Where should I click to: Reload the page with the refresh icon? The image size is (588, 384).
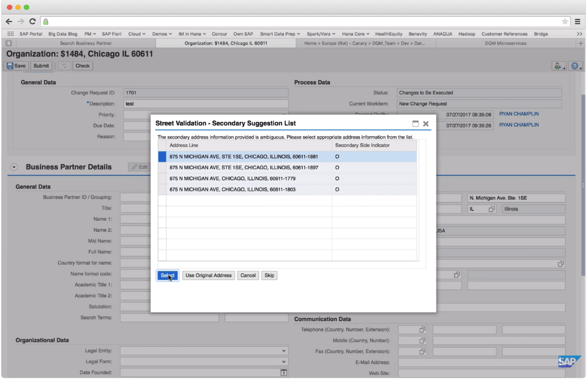click(32, 21)
